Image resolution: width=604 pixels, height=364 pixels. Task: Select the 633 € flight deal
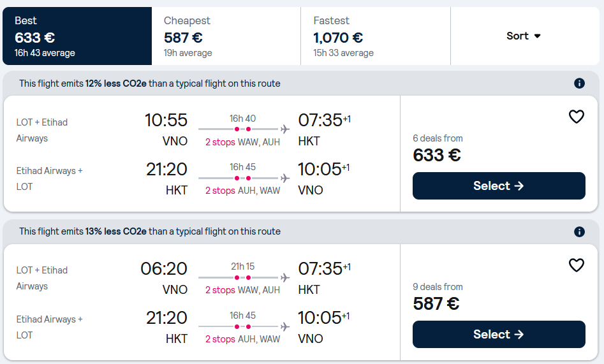click(499, 186)
